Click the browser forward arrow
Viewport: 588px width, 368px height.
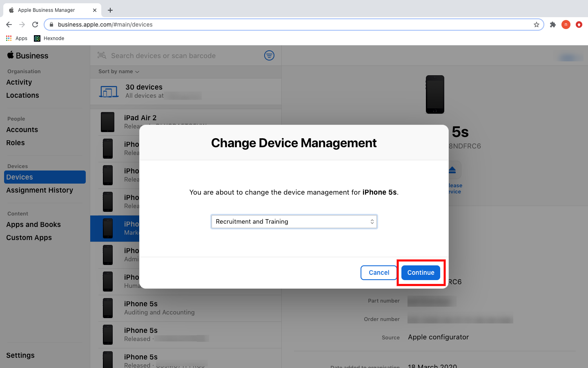point(22,25)
